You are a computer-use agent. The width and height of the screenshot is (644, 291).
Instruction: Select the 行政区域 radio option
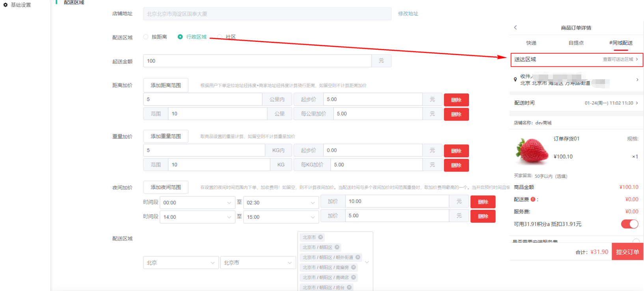pyautogui.click(x=180, y=37)
